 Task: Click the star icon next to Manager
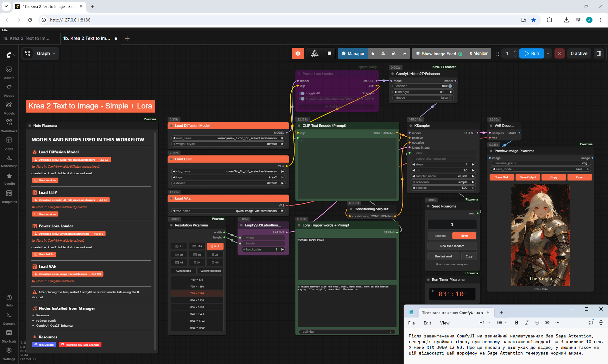click(x=373, y=53)
